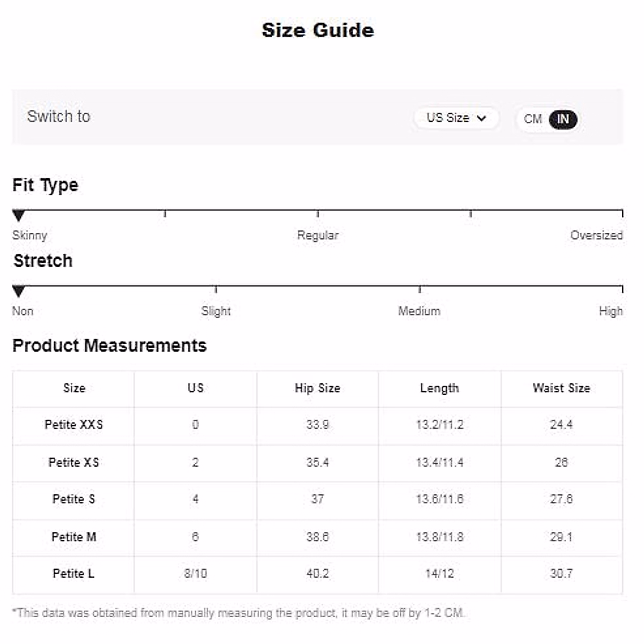Image resolution: width=644 pixels, height=644 pixels.
Task: Click the Stretch indicator triangle at Non
Action: tap(19, 291)
